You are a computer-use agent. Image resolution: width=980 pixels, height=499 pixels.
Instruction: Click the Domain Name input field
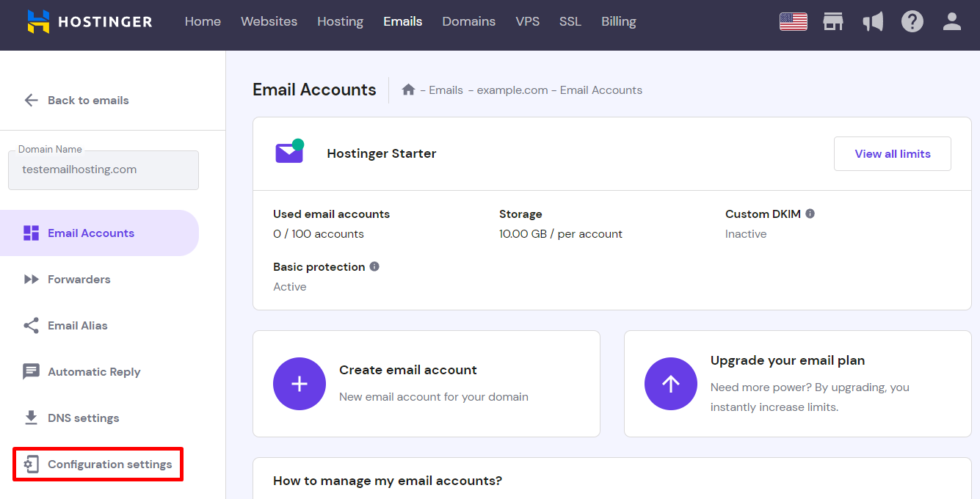[103, 170]
